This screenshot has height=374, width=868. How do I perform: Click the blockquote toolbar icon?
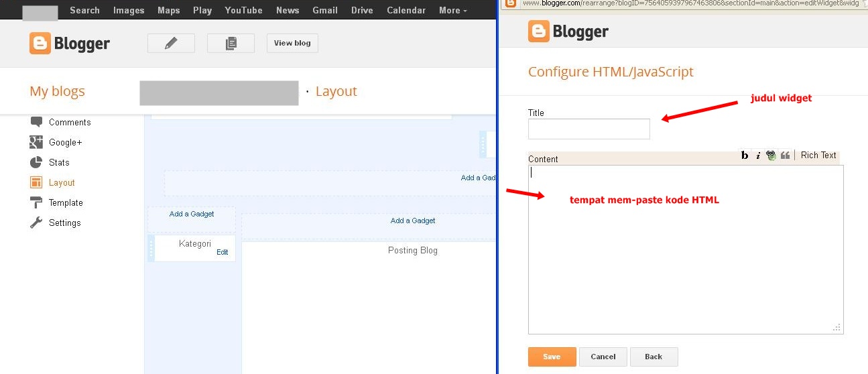click(785, 155)
